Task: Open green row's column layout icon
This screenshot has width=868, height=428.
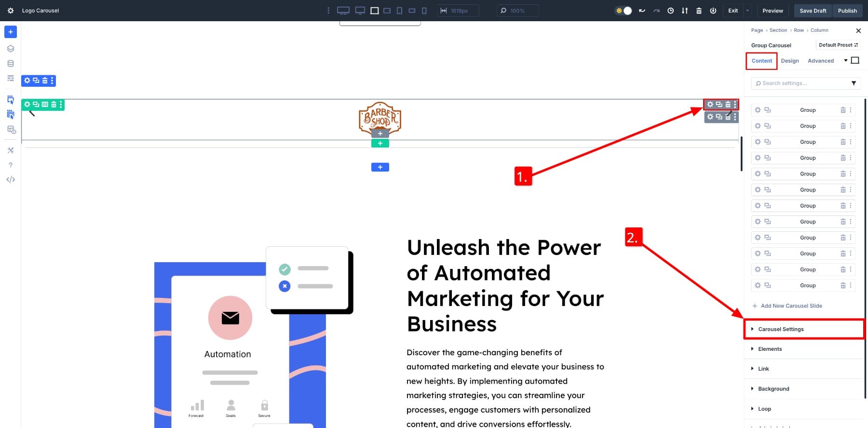Action: [x=45, y=105]
